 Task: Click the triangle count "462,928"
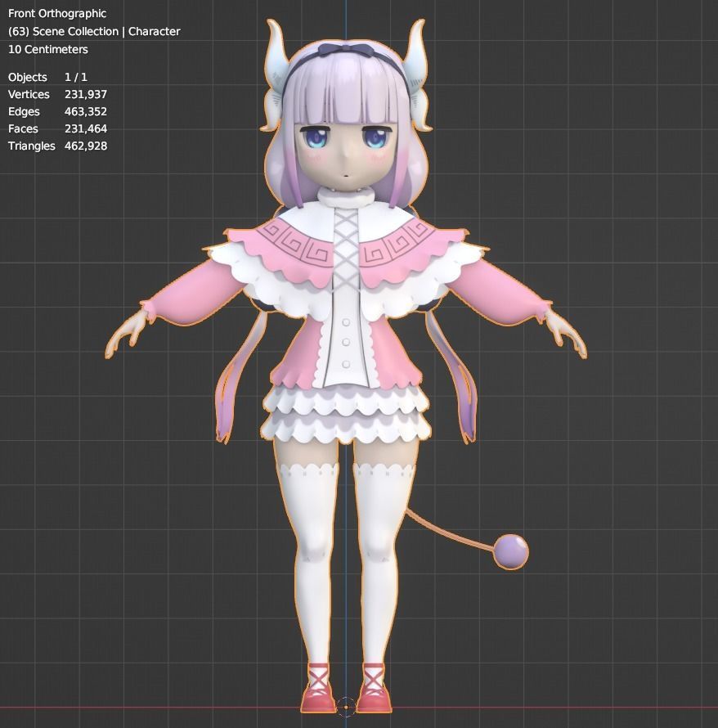86,146
